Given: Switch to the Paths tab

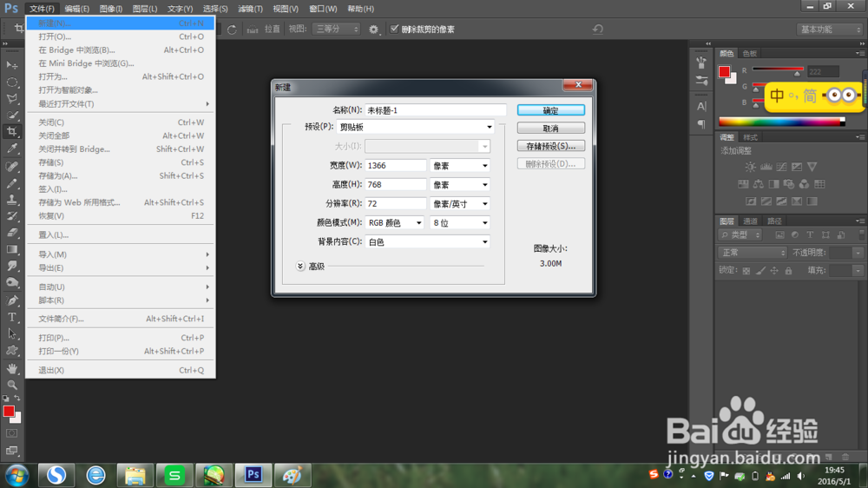Looking at the screenshot, I should (774, 221).
